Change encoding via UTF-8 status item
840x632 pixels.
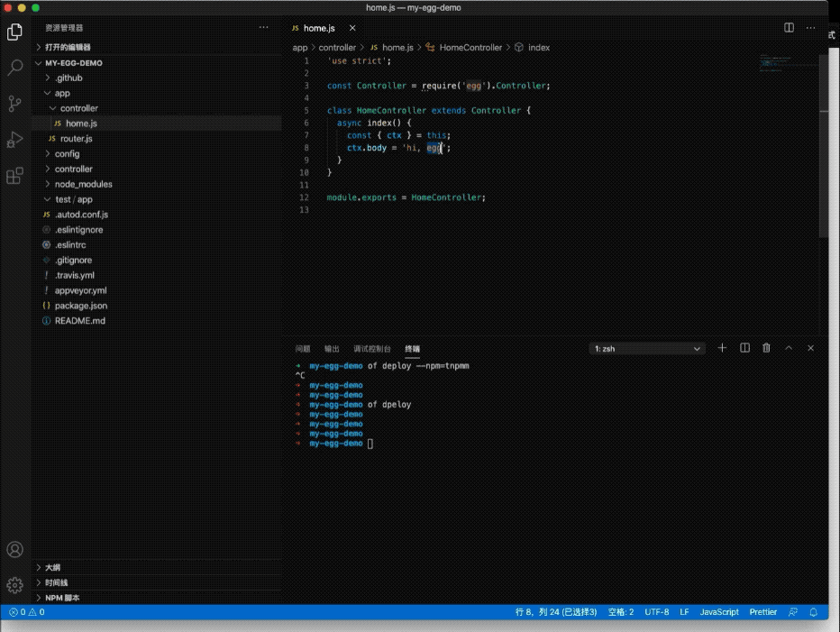(657, 611)
